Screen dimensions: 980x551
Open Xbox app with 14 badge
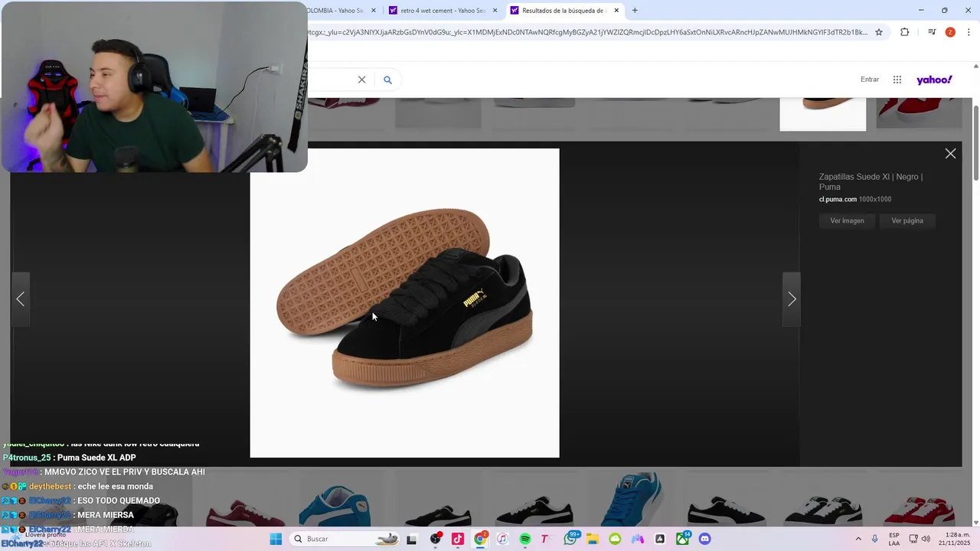(x=682, y=539)
